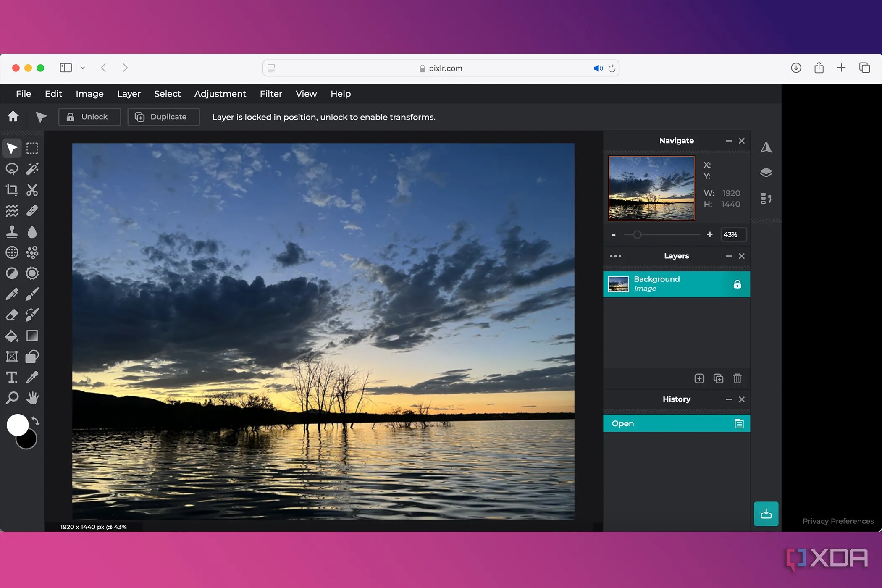Mute audio in the address bar
Image resolution: width=882 pixels, height=588 pixels.
point(598,68)
